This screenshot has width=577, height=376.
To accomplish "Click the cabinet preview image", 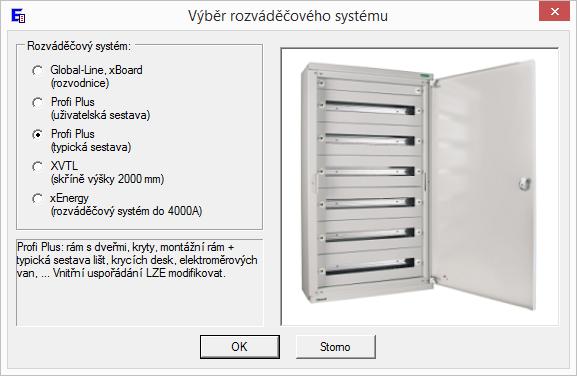I will tap(420, 187).
